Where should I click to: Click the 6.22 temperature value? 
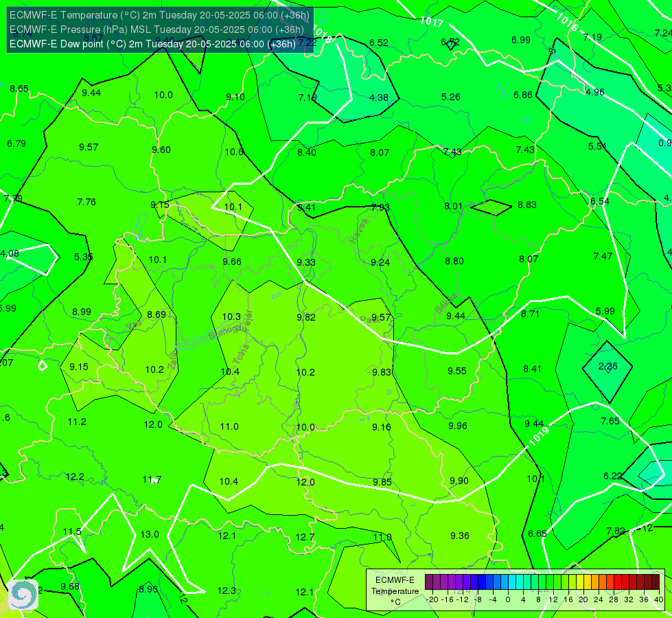(613, 476)
